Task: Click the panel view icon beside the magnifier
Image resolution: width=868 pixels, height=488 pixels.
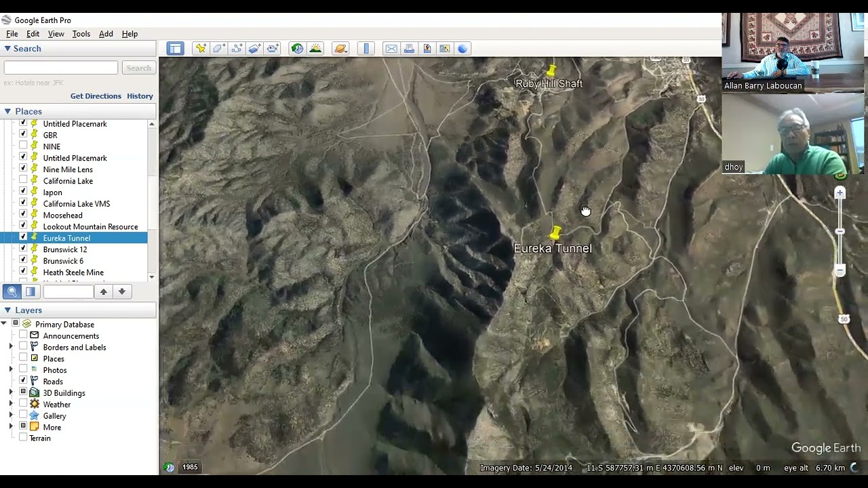Action: (30, 291)
